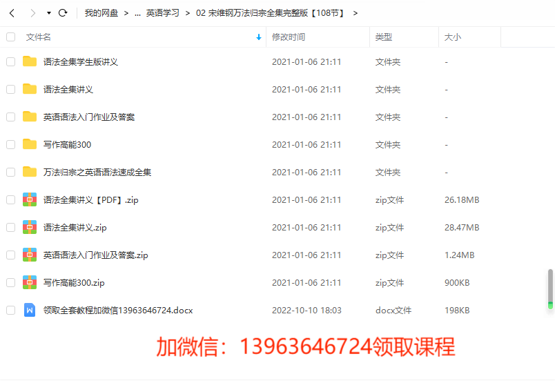
Task: Click the 198KB size cell
Action: (457, 311)
